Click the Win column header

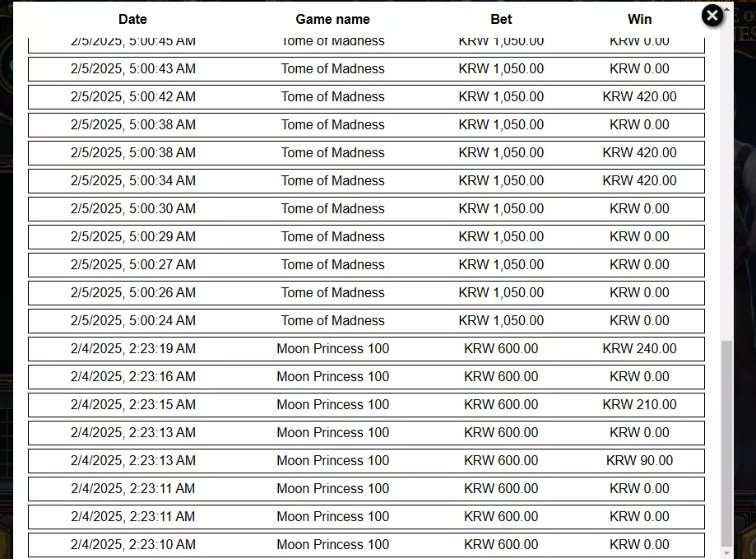click(639, 19)
